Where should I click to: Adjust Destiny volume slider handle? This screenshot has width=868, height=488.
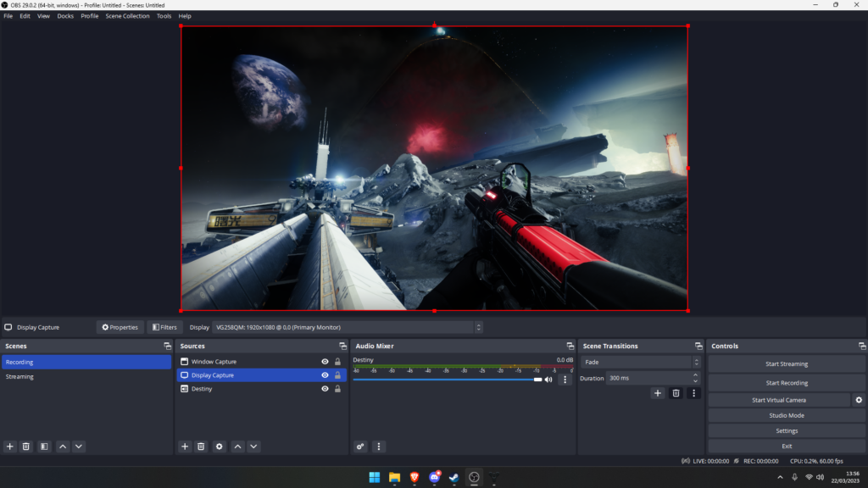click(x=537, y=380)
